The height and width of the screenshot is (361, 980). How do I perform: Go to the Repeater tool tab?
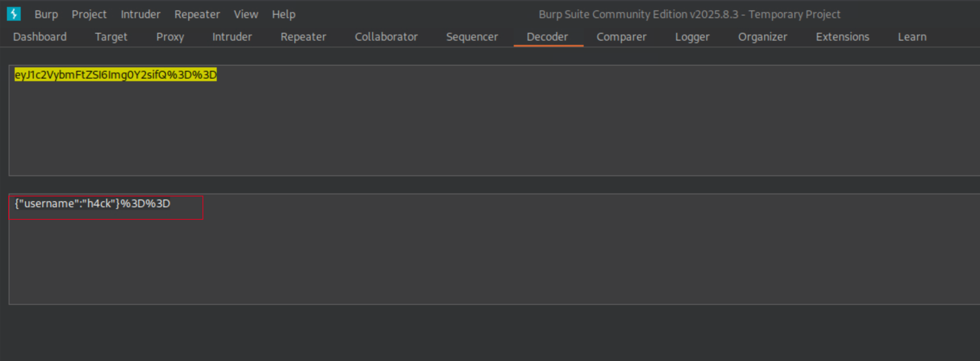(x=303, y=37)
